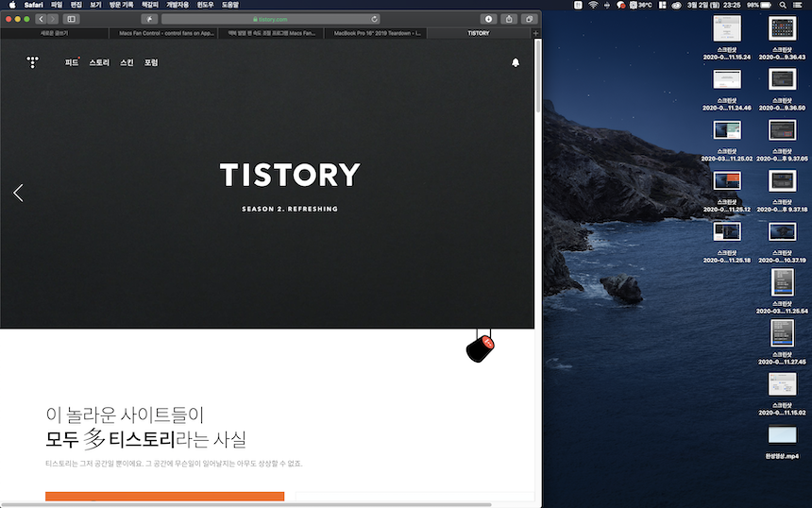
Task: Select desktop screenshot file ending 9.37.05
Action: [x=782, y=140]
